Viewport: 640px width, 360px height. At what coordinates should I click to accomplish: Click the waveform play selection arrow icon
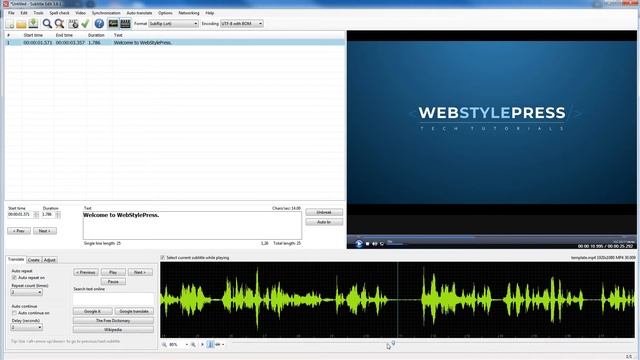click(202, 345)
